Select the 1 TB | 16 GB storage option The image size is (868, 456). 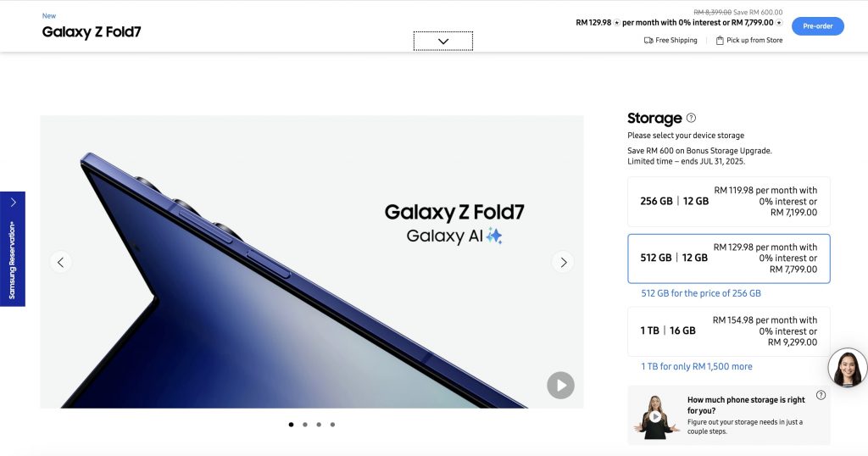728,331
